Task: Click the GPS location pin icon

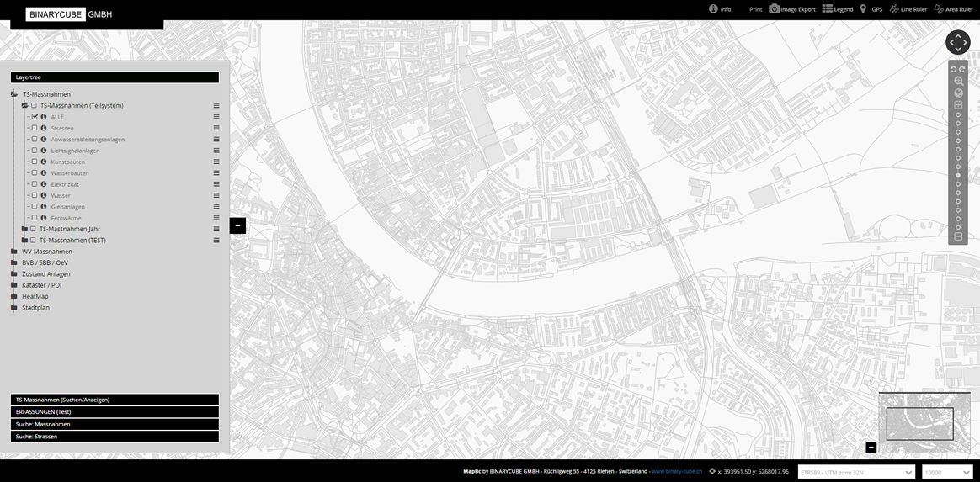Action: 863,9
